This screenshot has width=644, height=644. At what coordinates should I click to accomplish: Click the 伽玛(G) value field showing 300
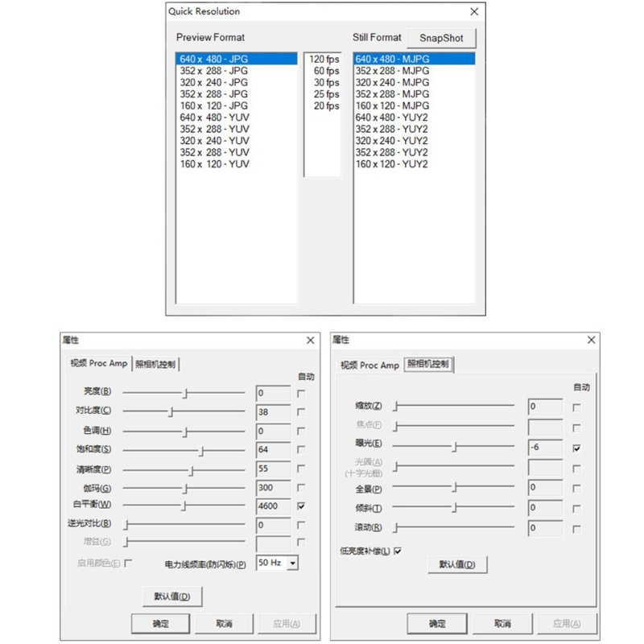(273, 488)
